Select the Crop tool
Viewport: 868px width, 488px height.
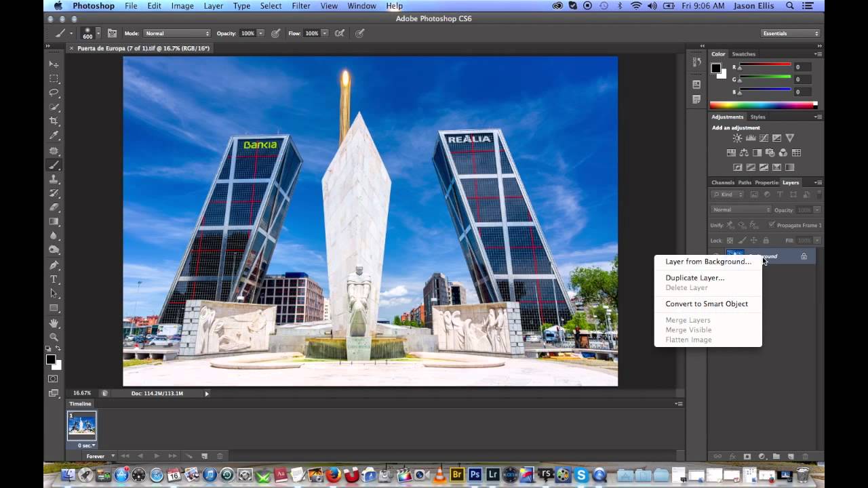click(54, 121)
